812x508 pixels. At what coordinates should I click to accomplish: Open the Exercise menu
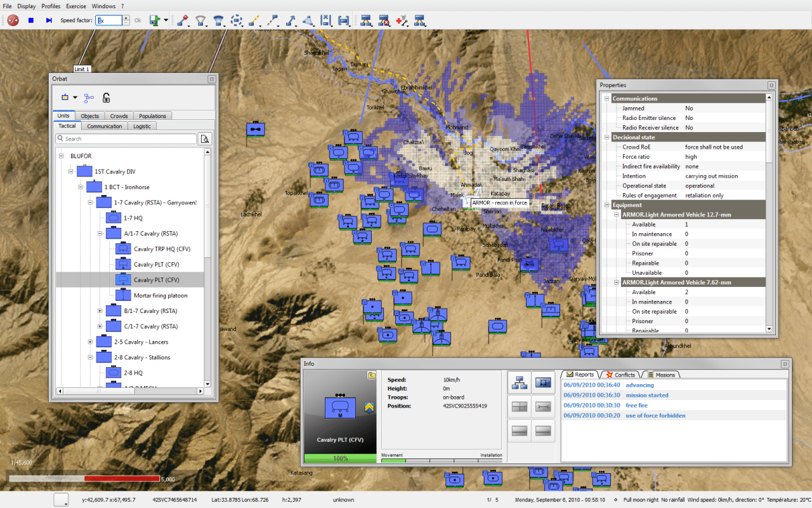[x=75, y=6]
